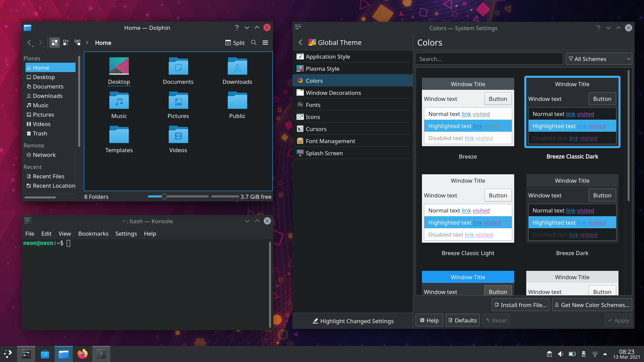Open the Music folder icon
This screenshot has width=644, height=362.
(119, 100)
